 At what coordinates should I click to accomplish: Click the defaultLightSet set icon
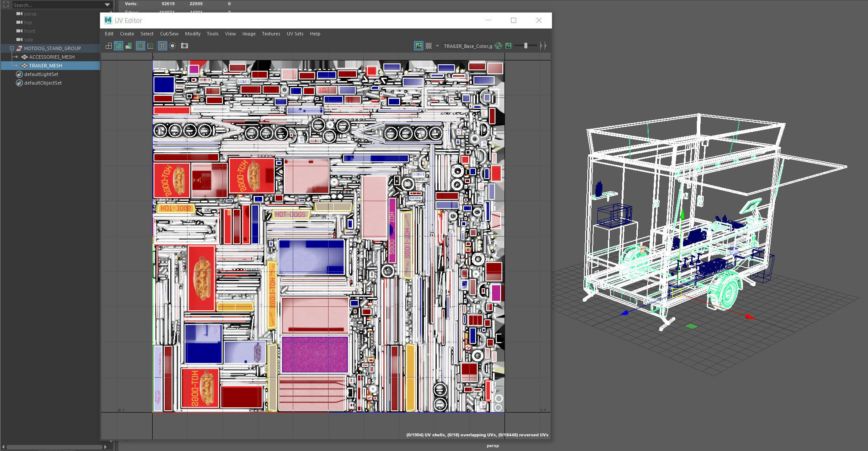click(19, 74)
